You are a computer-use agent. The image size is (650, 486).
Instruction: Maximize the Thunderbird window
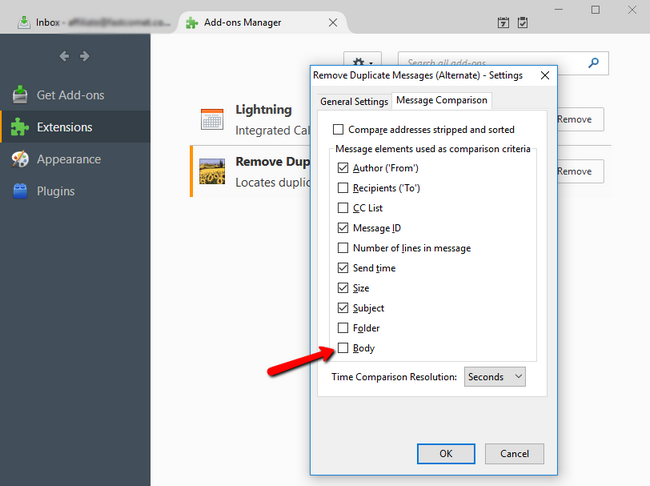coord(595,10)
